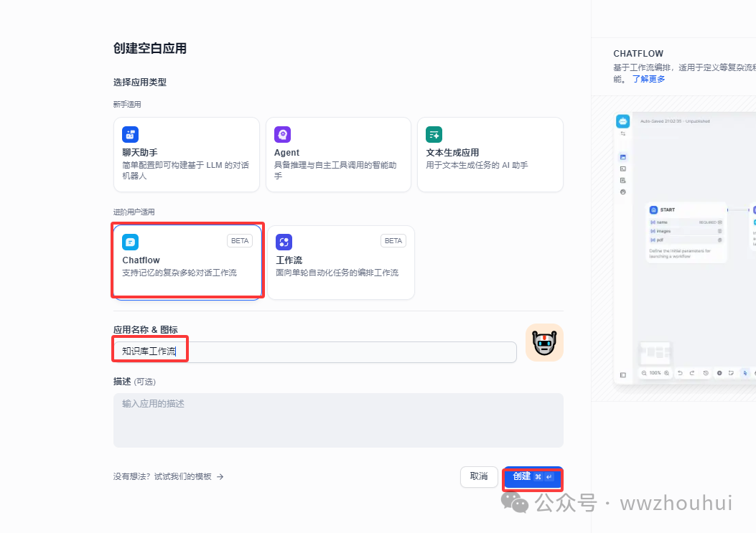Open the 了解更多 link in the CHATFLOW panel

[x=648, y=79]
